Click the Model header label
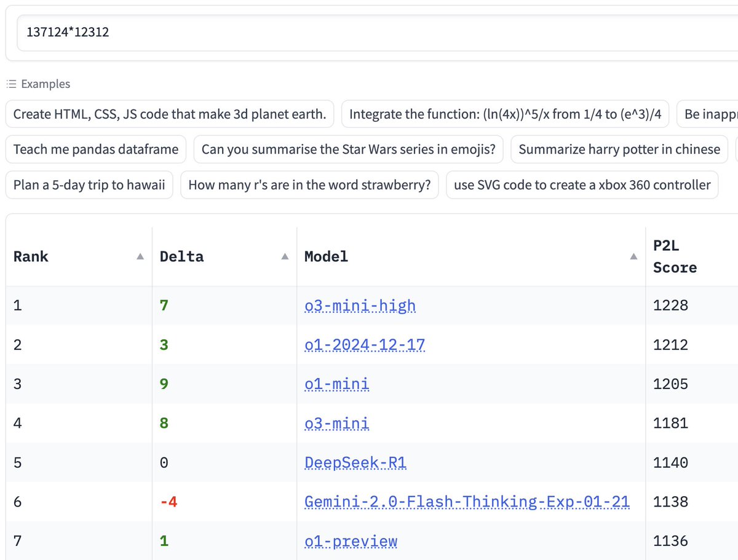Image resolution: width=738 pixels, height=560 pixels. pos(326,256)
